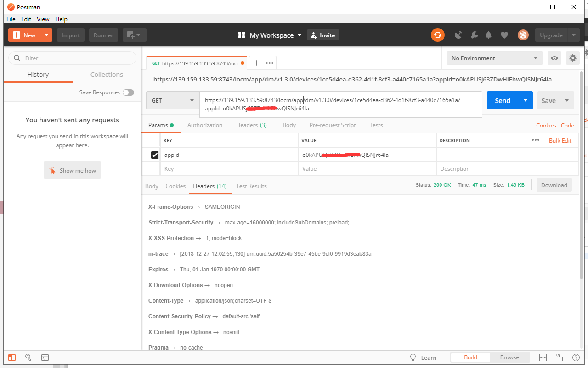Click the request URL input field
Screen dimensions: 588x368
340,104
